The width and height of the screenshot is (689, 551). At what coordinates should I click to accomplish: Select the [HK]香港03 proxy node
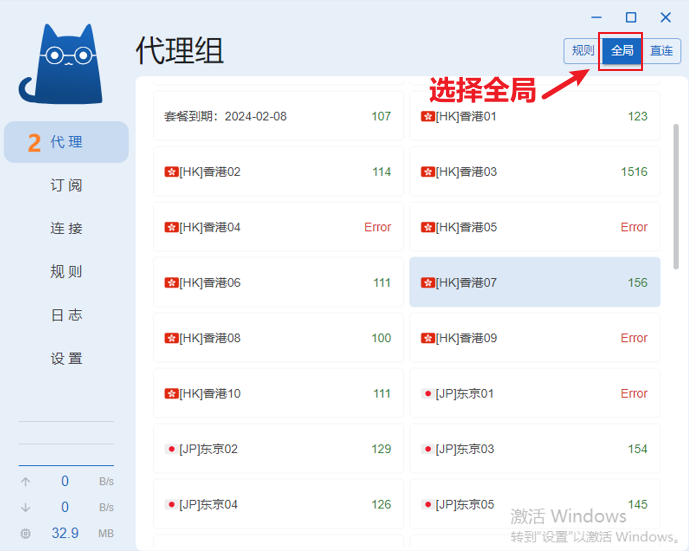pyautogui.click(x=534, y=172)
